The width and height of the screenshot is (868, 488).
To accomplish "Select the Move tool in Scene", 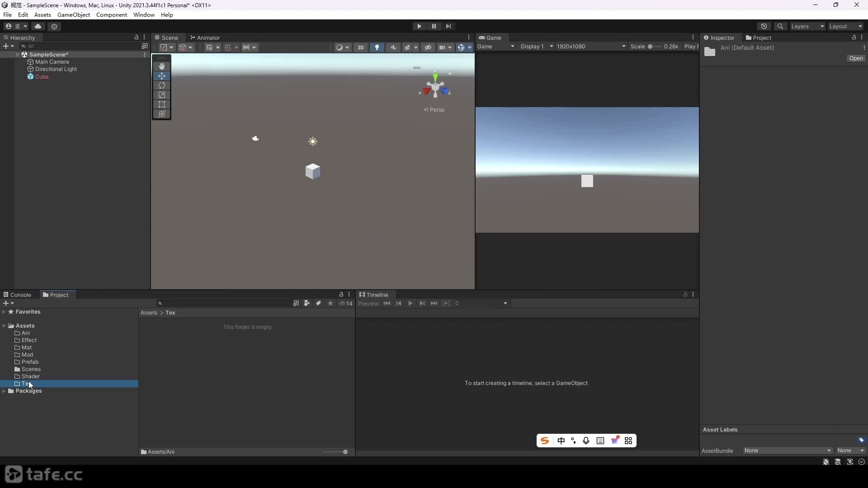I will (161, 76).
